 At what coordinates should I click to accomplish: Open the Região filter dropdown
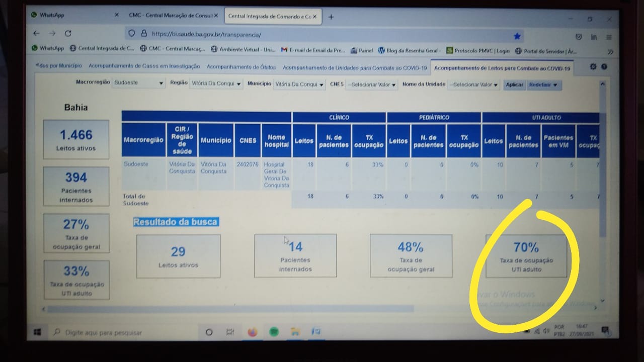pos(216,84)
